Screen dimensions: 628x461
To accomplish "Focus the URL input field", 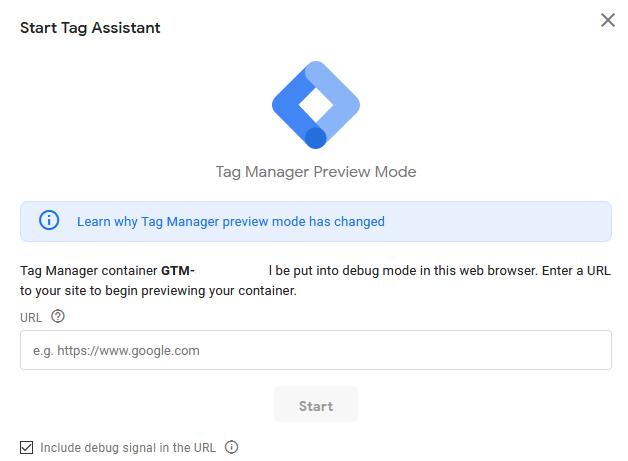I will [x=315, y=351].
